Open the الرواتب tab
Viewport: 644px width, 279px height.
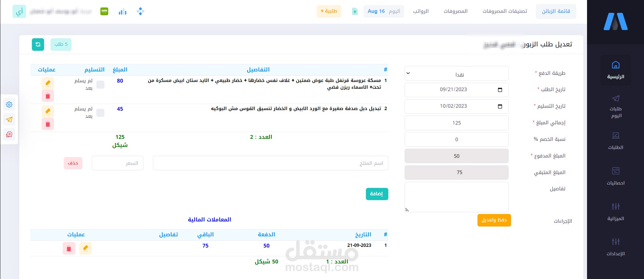pos(421,12)
